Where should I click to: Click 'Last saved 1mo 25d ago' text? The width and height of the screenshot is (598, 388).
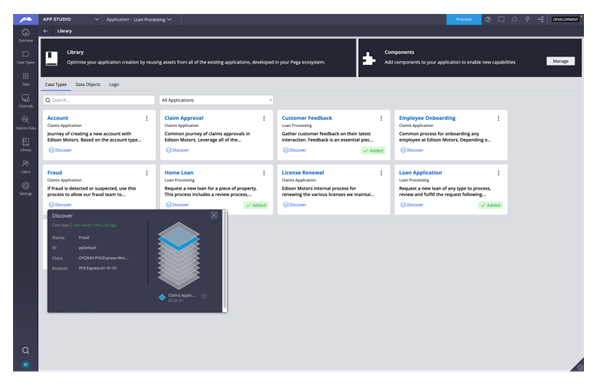(x=95, y=225)
